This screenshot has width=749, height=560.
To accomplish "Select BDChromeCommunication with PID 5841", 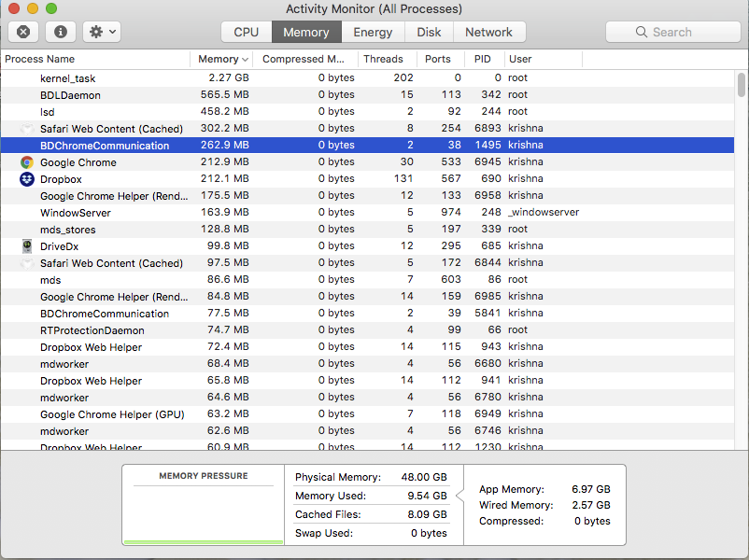I will 367,314.
